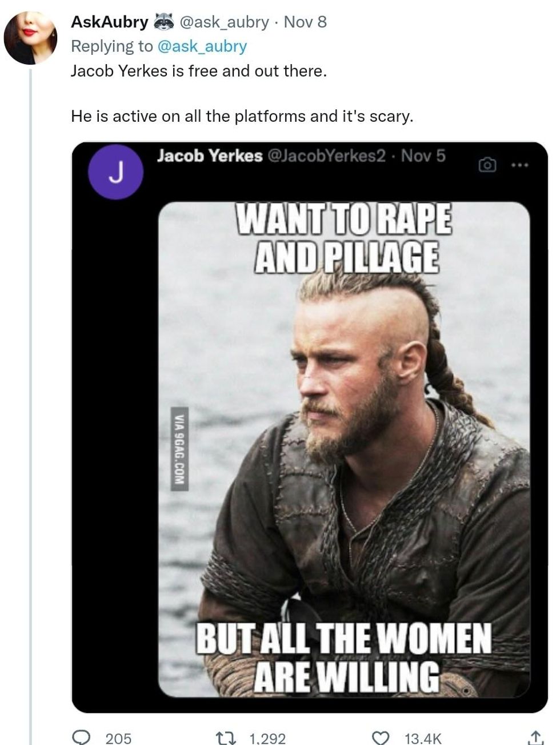Image resolution: width=560 pixels, height=745 pixels.
Task: Click the 205 replies count
Action: click(119, 738)
